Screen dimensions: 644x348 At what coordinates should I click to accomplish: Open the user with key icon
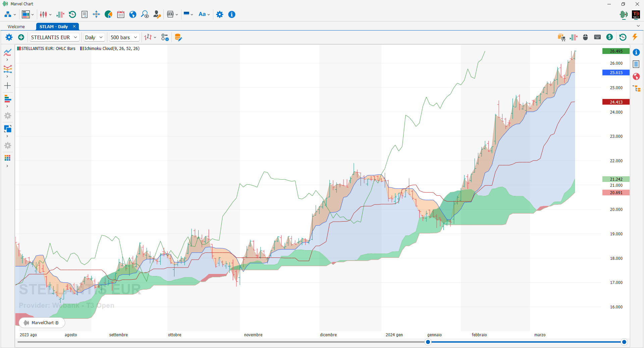tap(157, 14)
